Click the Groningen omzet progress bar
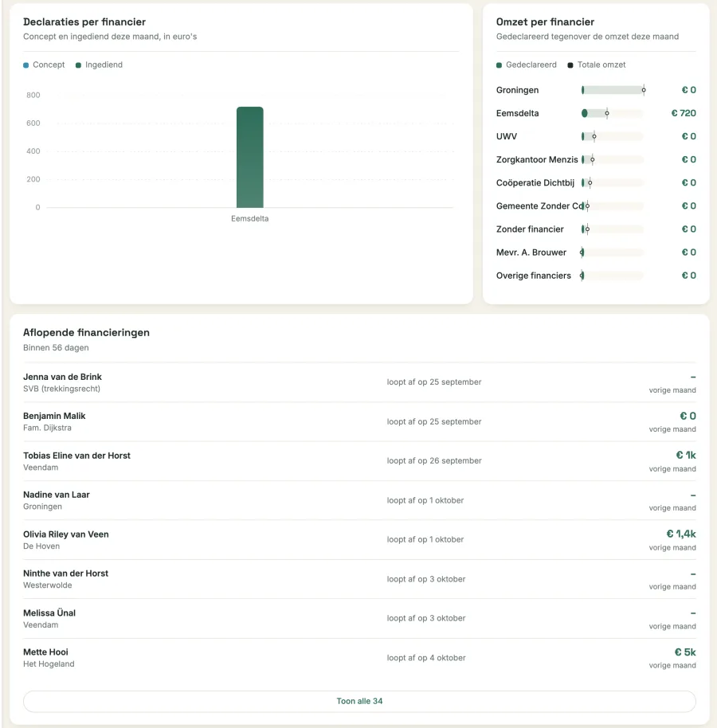Image resolution: width=717 pixels, height=728 pixels. (613, 90)
